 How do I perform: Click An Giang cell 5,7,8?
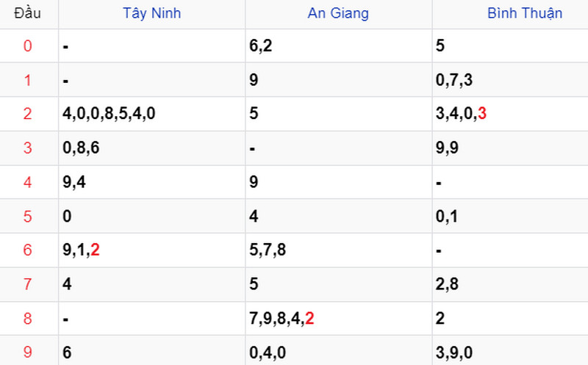click(268, 250)
